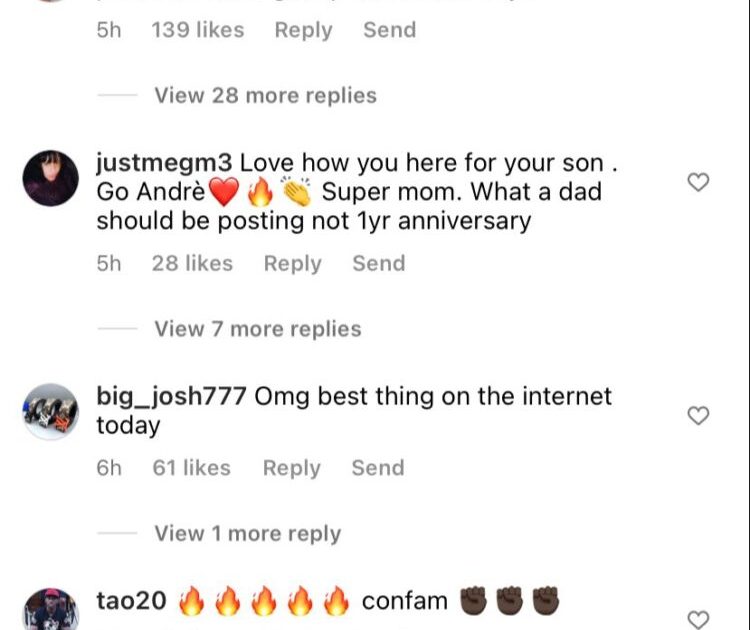Open the tao20 username link
This screenshot has height=630, width=750.
[x=131, y=601]
